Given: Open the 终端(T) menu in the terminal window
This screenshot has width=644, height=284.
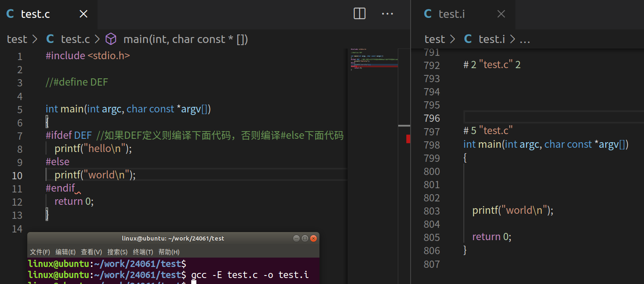Looking at the screenshot, I should 143,252.
